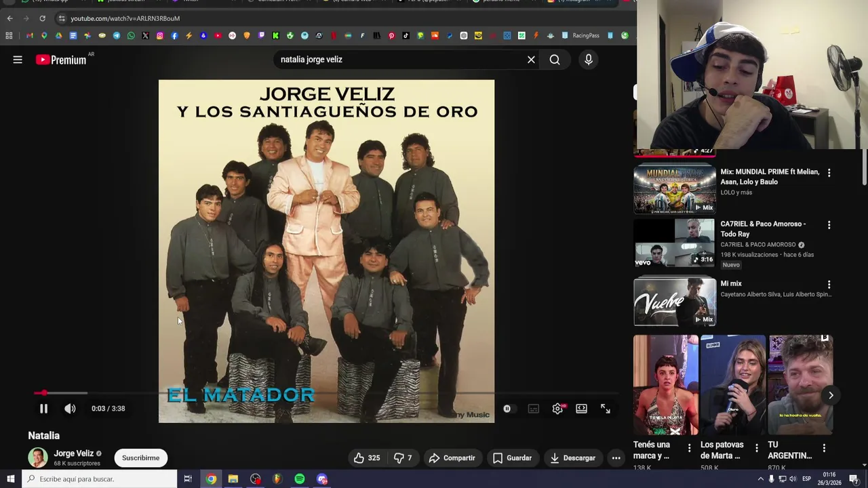Open the apps grid in bookmarks bar
The image size is (868, 488).
9,35
